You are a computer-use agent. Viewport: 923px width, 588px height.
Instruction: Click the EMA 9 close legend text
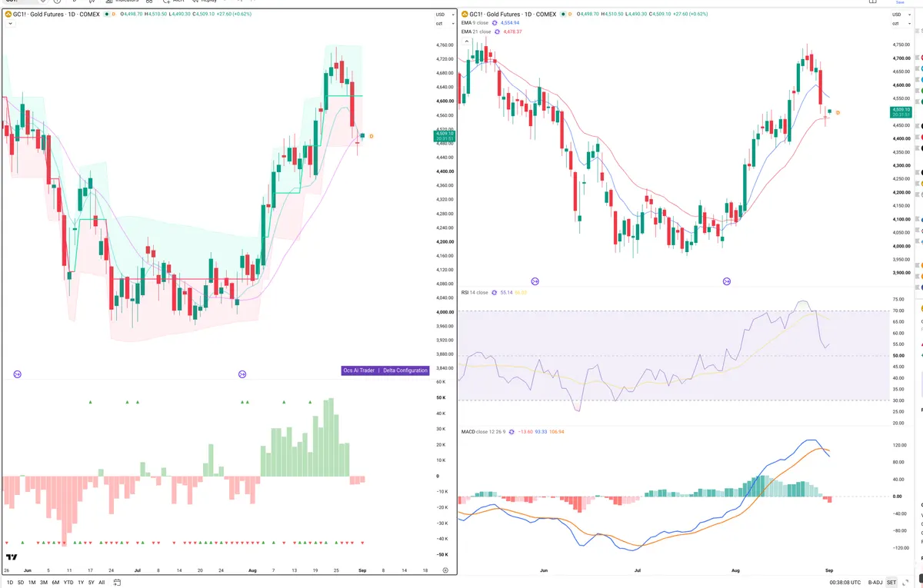(x=475, y=23)
